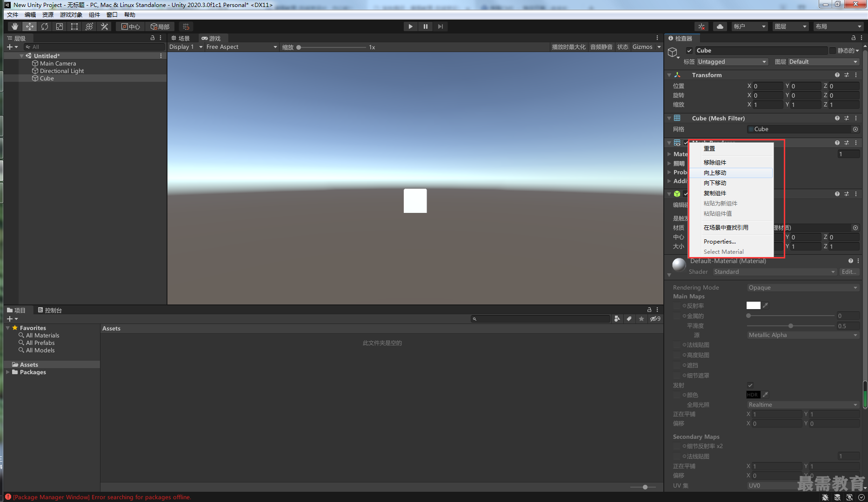
Task: Open Untagged tag dropdown
Action: pyautogui.click(x=732, y=62)
